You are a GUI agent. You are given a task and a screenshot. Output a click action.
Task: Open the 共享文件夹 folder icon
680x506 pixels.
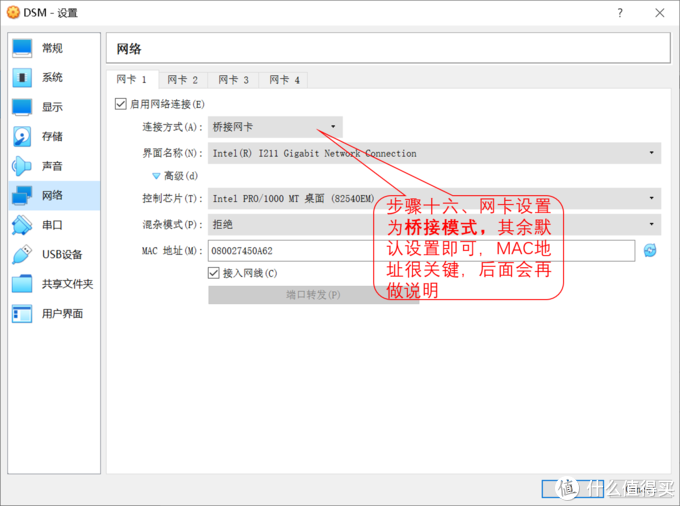pyautogui.click(x=22, y=284)
